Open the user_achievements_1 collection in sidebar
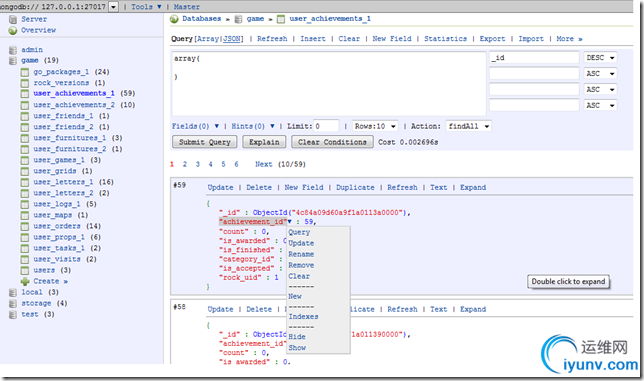Viewport: 644px width, 381px height. click(74, 94)
